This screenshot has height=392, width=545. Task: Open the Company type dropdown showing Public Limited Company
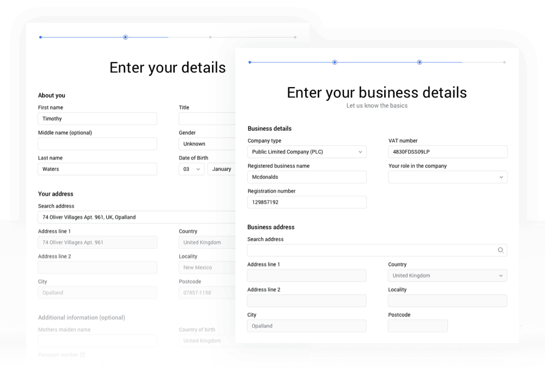pyautogui.click(x=307, y=152)
